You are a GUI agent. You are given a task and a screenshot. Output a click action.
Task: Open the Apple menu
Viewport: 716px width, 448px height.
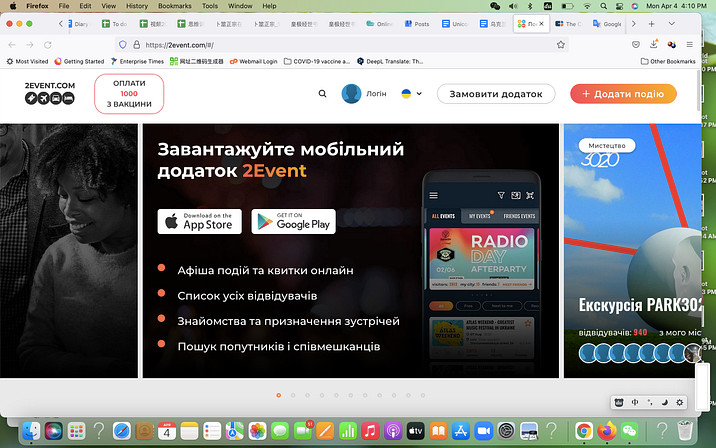(13, 6)
